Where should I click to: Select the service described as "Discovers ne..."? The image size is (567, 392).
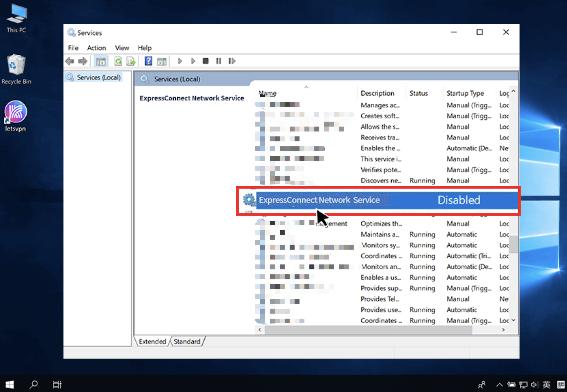coord(382,180)
